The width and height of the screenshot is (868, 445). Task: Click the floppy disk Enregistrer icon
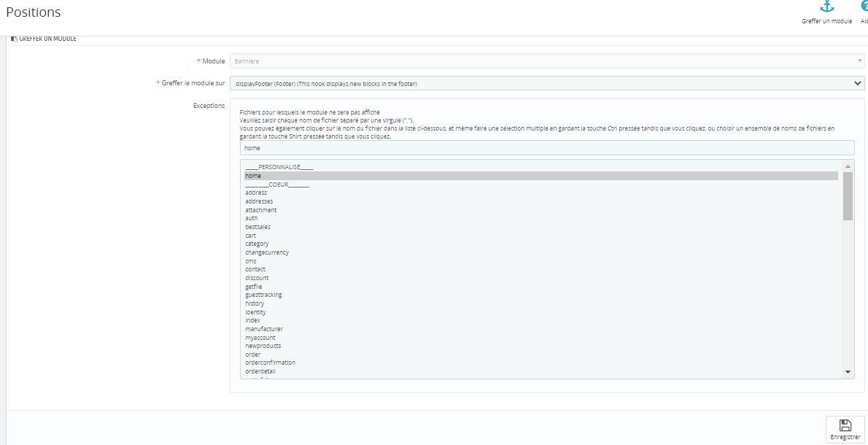click(845, 425)
